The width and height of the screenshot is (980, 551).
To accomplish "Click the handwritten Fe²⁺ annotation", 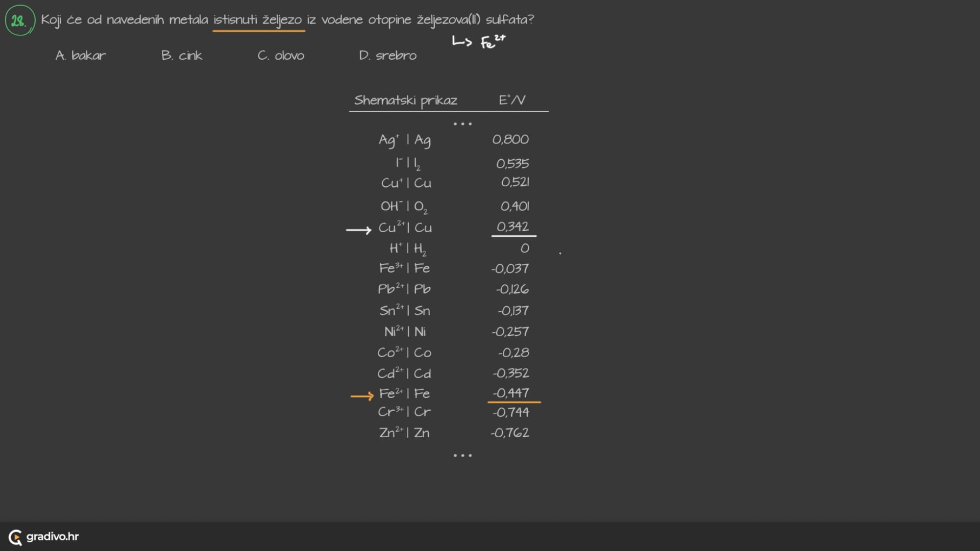I will 492,41.
